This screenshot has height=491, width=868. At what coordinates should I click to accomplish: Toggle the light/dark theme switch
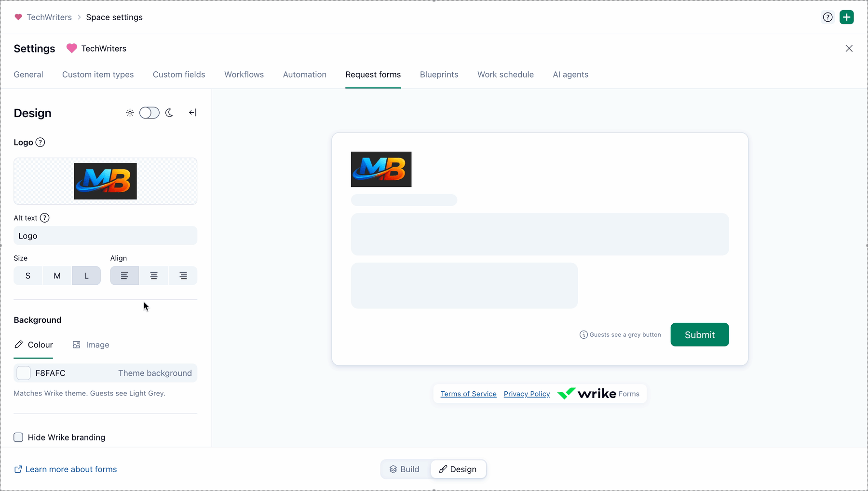(149, 113)
